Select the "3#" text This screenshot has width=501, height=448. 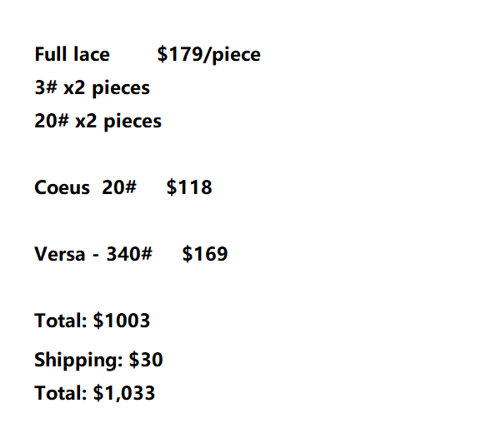pos(46,88)
